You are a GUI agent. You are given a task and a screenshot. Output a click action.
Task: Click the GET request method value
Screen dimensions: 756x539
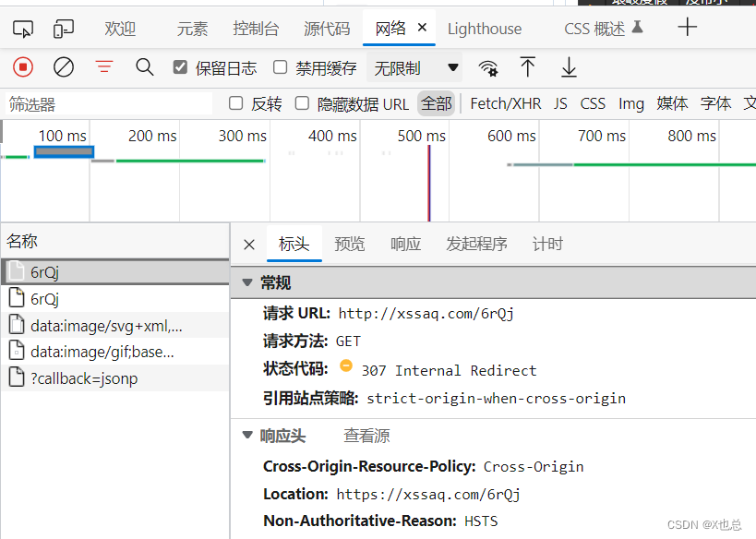[x=348, y=341]
